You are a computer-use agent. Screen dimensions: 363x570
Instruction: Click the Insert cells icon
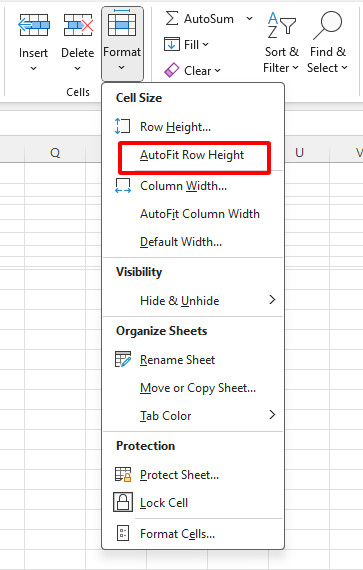coord(33,25)
